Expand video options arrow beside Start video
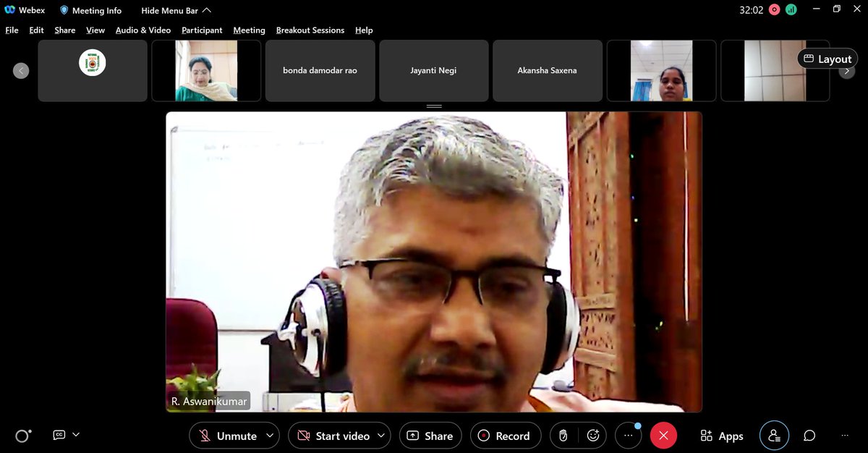 (x=381, y=436)
